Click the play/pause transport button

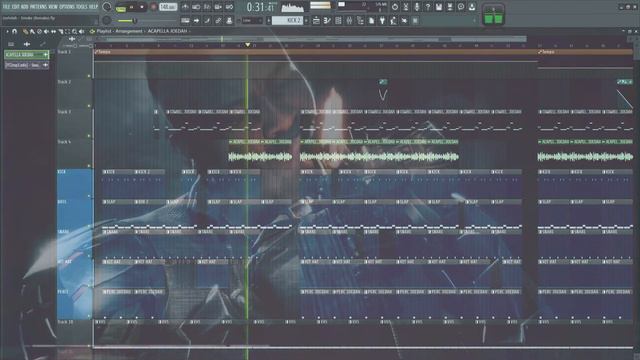click(131, 7)
